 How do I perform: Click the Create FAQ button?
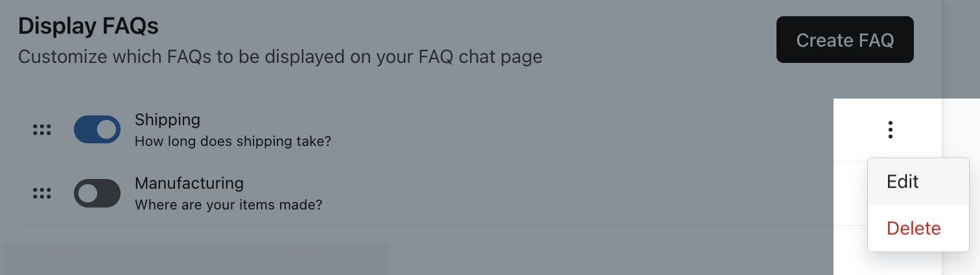point(845,40)
